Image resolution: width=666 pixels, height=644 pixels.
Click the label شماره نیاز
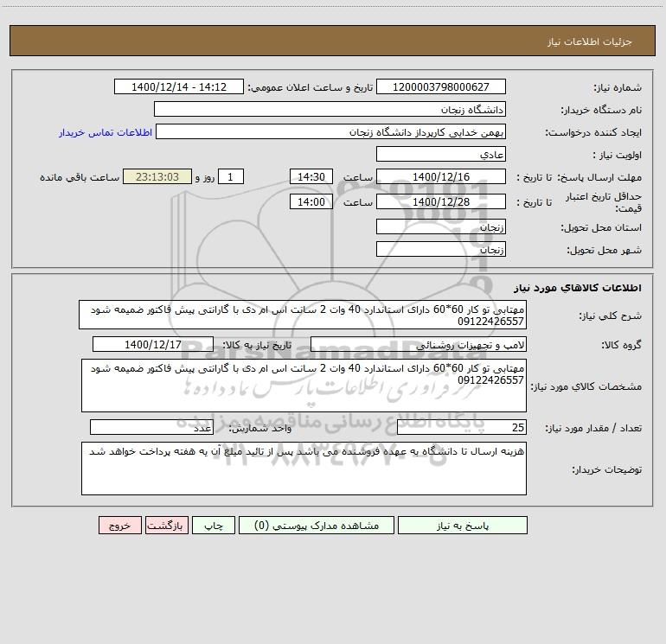(618, 87)
